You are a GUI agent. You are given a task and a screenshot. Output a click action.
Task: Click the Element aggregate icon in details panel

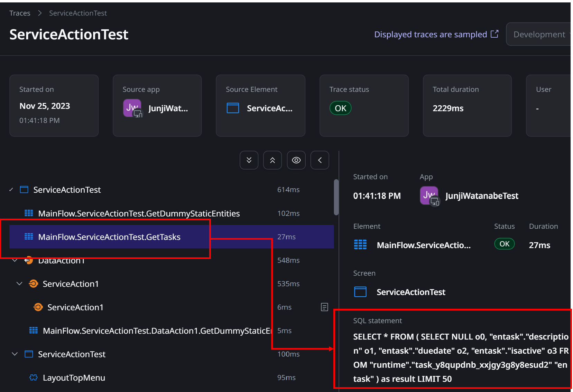360,245
